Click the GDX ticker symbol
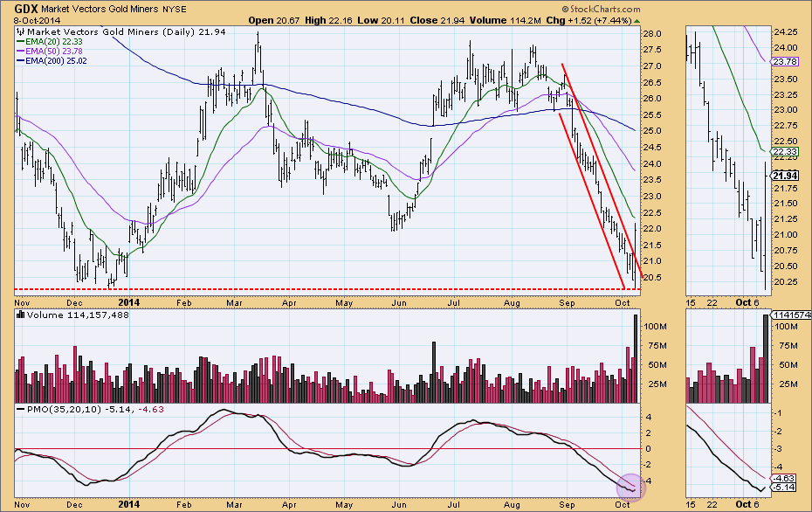 tap(26, 9)
